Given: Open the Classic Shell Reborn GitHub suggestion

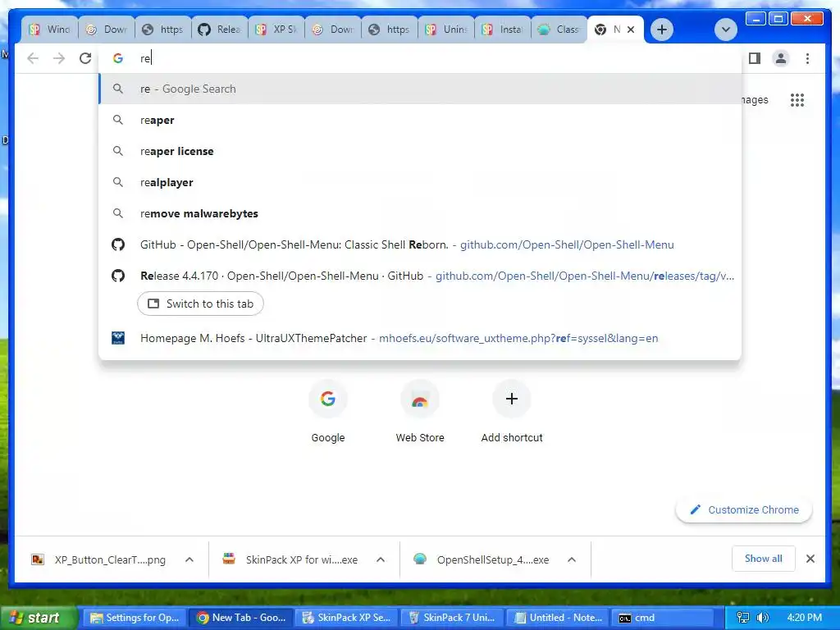Looking at the screenshot, I should click(x=421, y=244).
